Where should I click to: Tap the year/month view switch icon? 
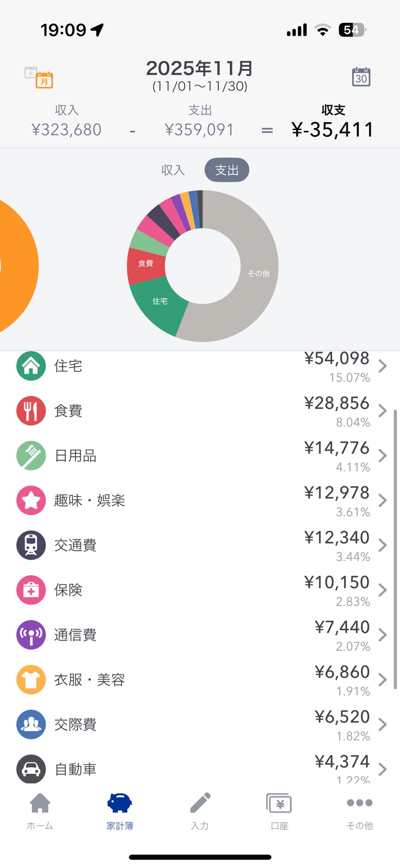39,76
